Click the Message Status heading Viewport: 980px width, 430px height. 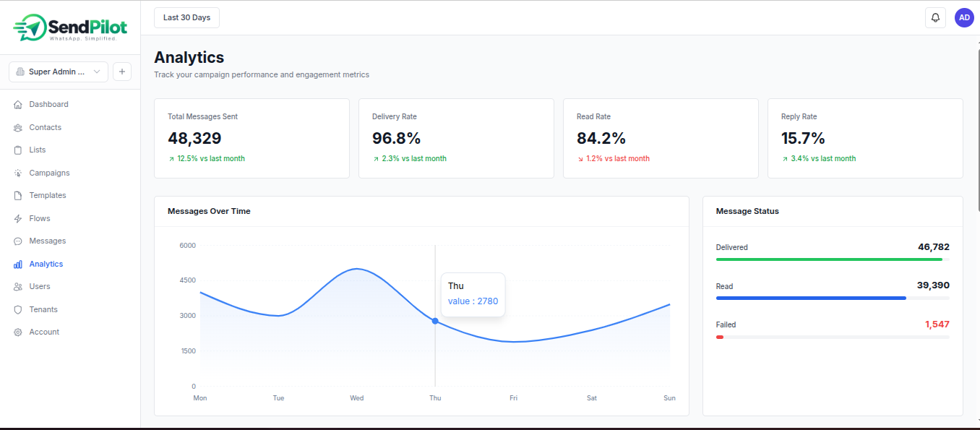pos(747,211)
